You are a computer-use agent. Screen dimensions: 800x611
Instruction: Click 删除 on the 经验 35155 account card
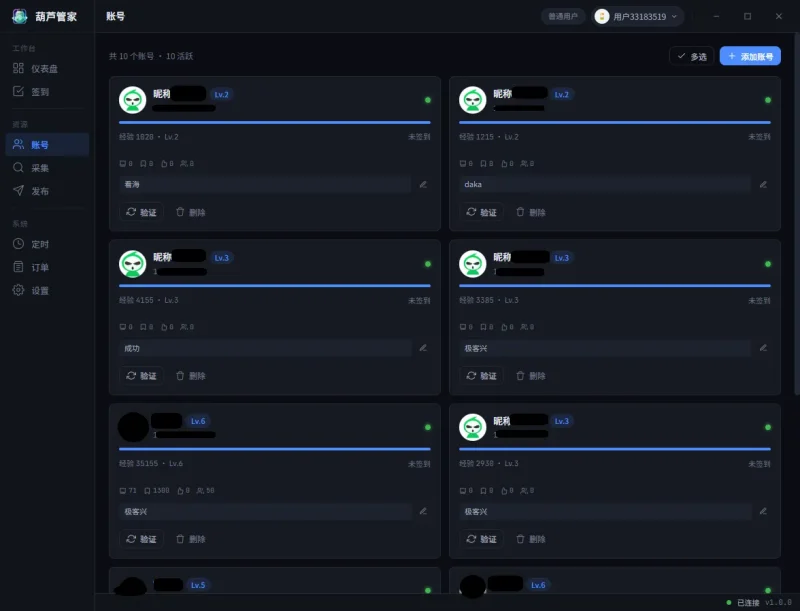pos(190,539)
